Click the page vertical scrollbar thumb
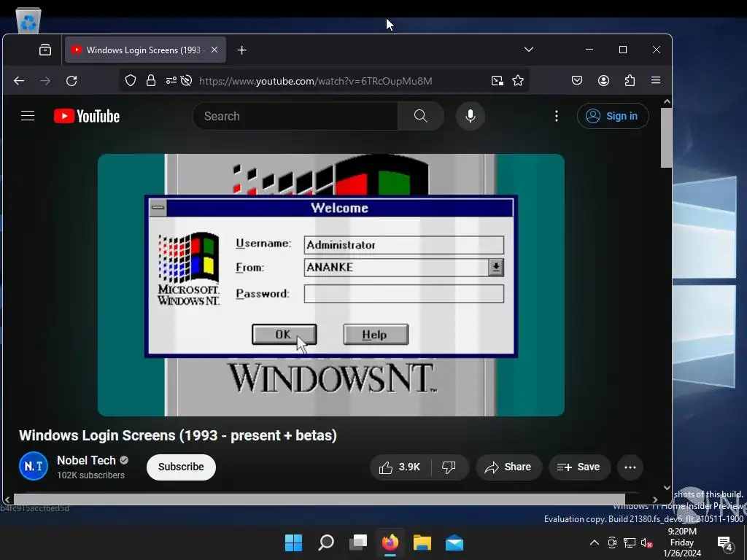The width and height of the screenshot is (747, 560). [667, 138]
